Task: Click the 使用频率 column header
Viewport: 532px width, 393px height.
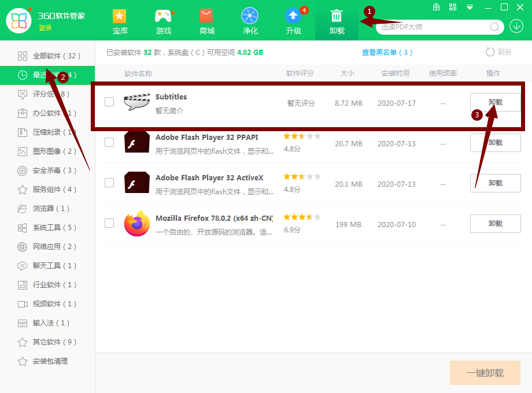Action: [443, 73]
